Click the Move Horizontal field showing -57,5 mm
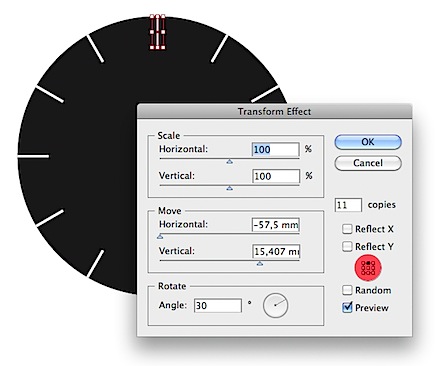This screenshot has height=366, width=436. [276, 225]
